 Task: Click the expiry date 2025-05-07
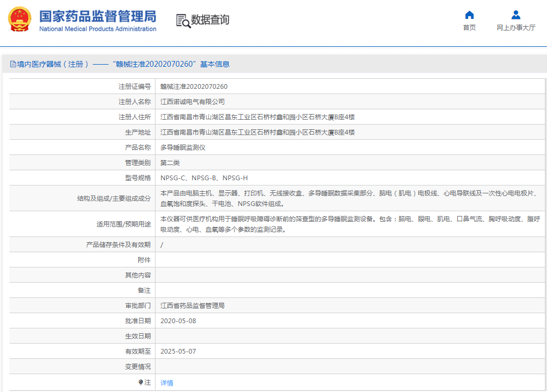coord(178,352)
